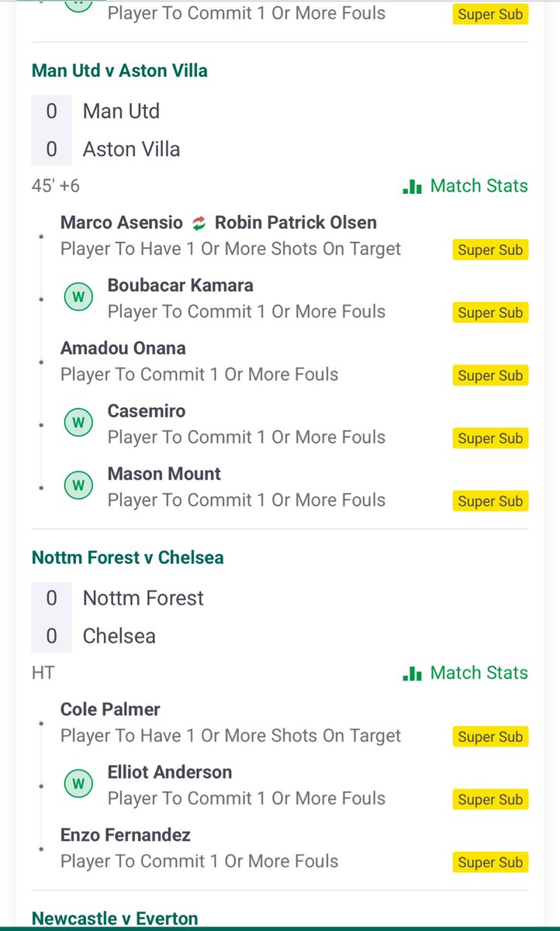Click Super Sub tag on Casemiro selection
This screenshot has width=560, height=931.
490,438
